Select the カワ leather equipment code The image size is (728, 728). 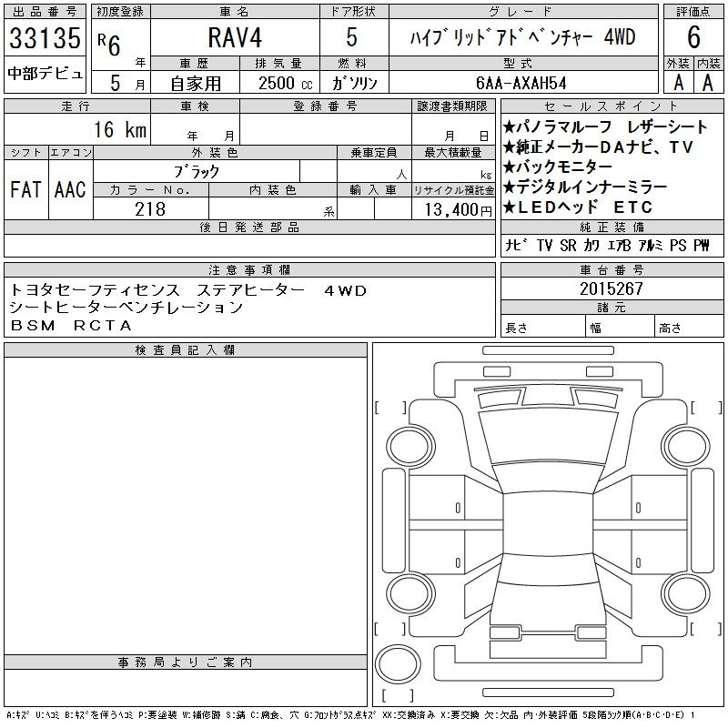pyautogui.click(x=591, y=245)
